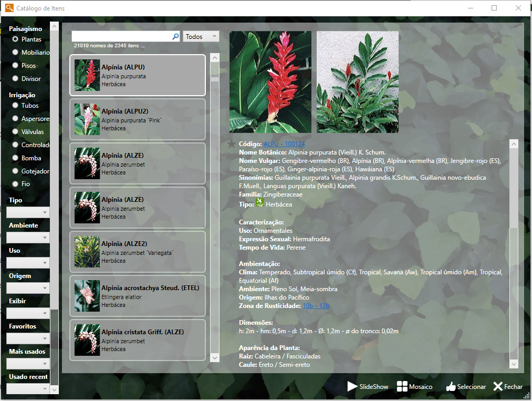Click the plant name search field
532x401 pixels.
coord(121,37)
